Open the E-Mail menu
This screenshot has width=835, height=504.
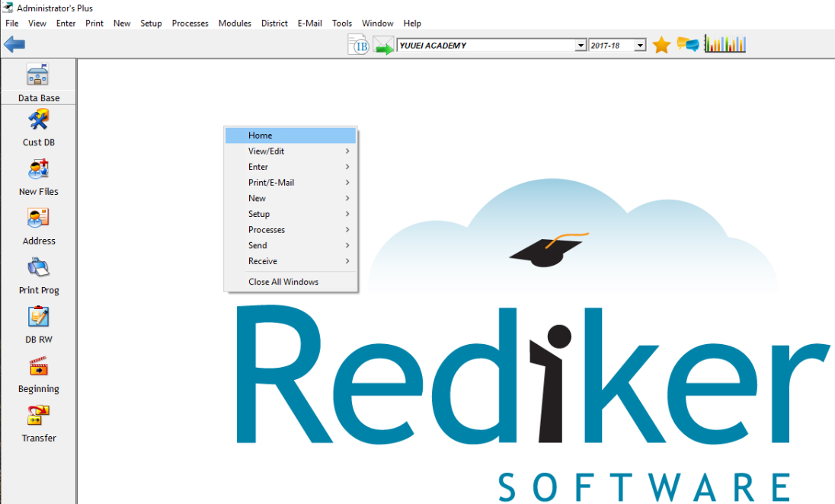310,24
